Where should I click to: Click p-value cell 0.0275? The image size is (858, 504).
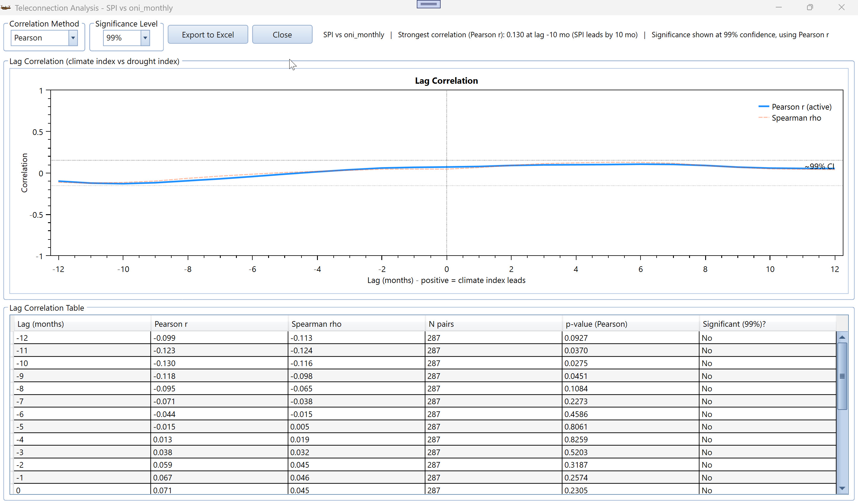click(x=631, y=363)
